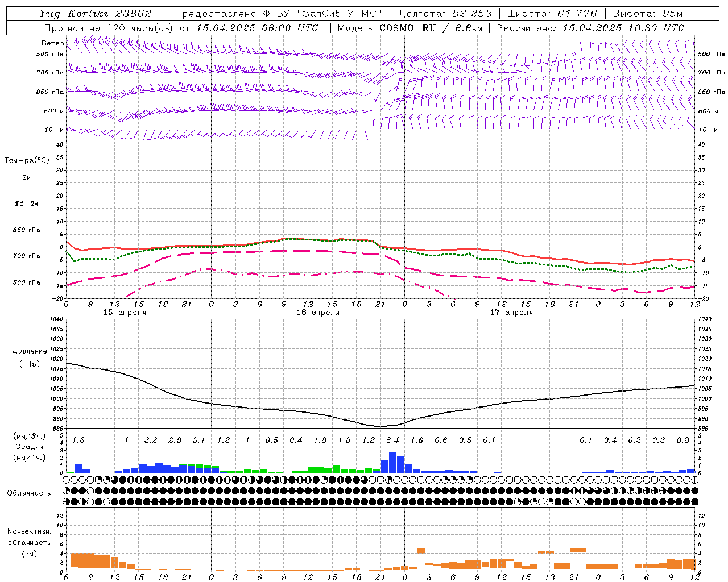Click the (мм/3ч.) precipitation unit label
This screenshot has height=582, width=728.
[29, 436]
